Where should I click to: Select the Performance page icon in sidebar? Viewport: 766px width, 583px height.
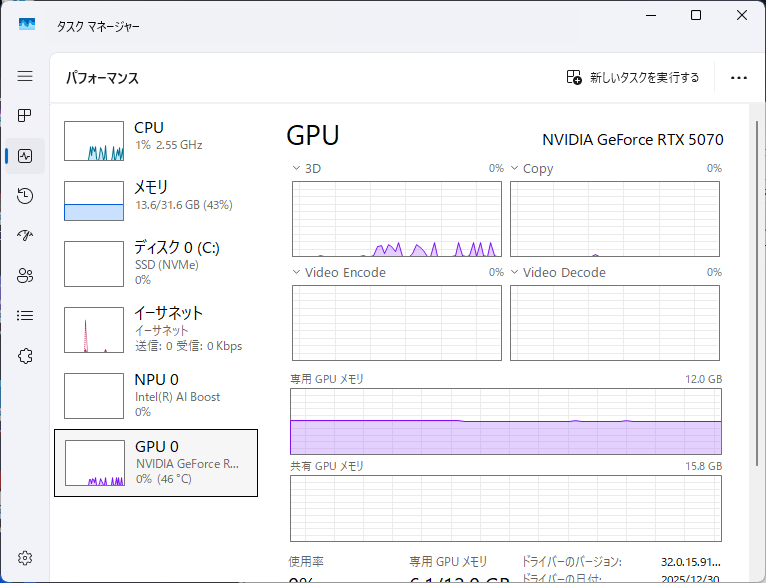pyautogui.click(x=25, y=156)
